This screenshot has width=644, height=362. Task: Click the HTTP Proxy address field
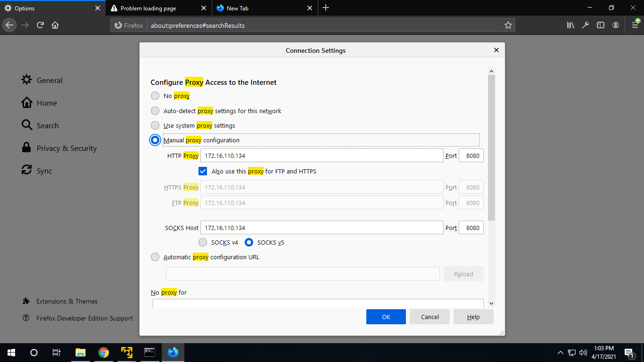tap(322, 156)
